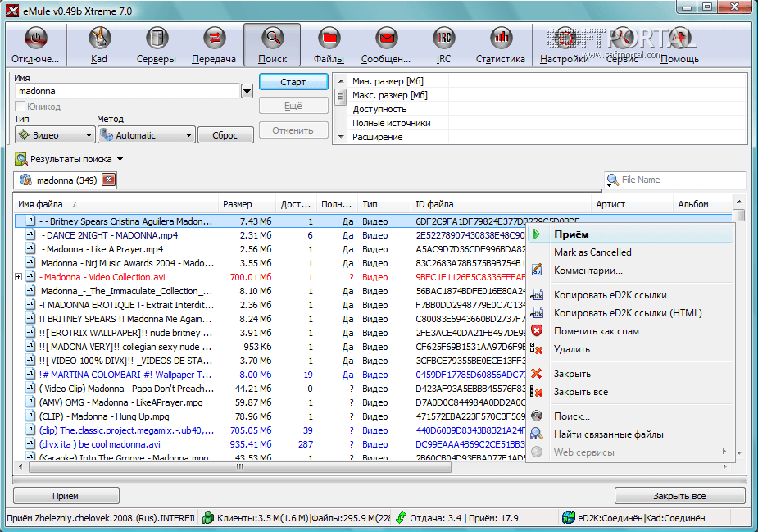Open the Файлы shared files icon

click(329, 39)
